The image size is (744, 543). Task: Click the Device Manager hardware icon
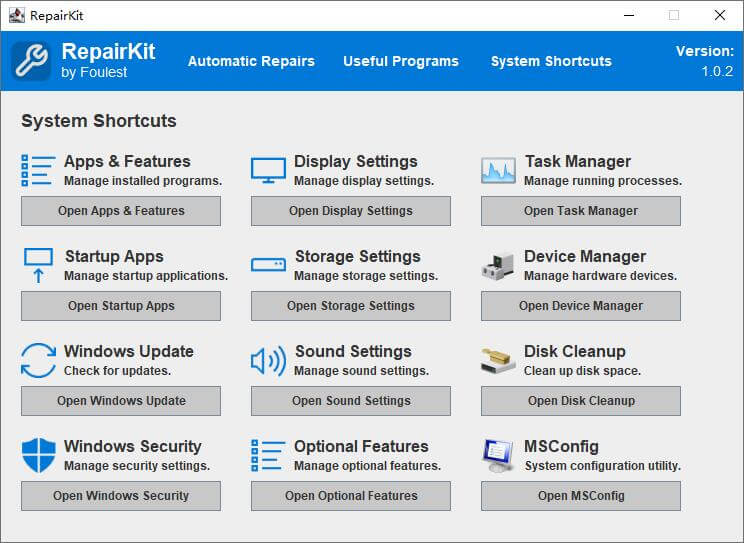(x=498, y=266)
